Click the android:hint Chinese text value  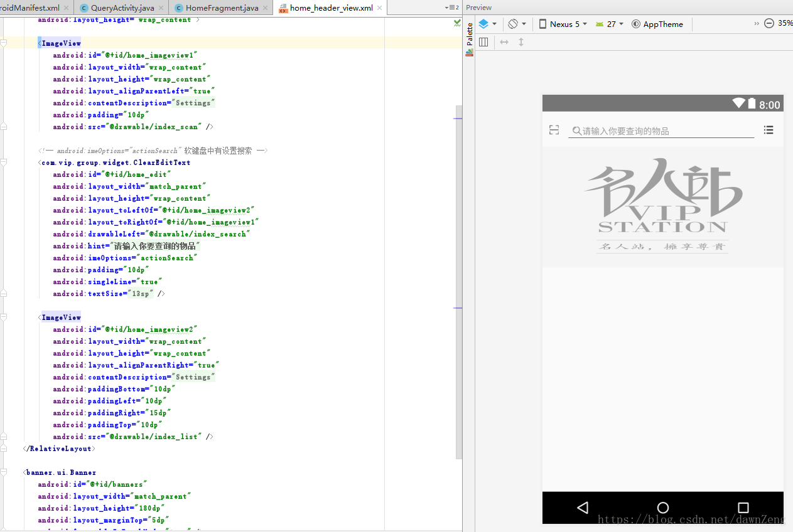pyautogui.click(x=155, y=246)
